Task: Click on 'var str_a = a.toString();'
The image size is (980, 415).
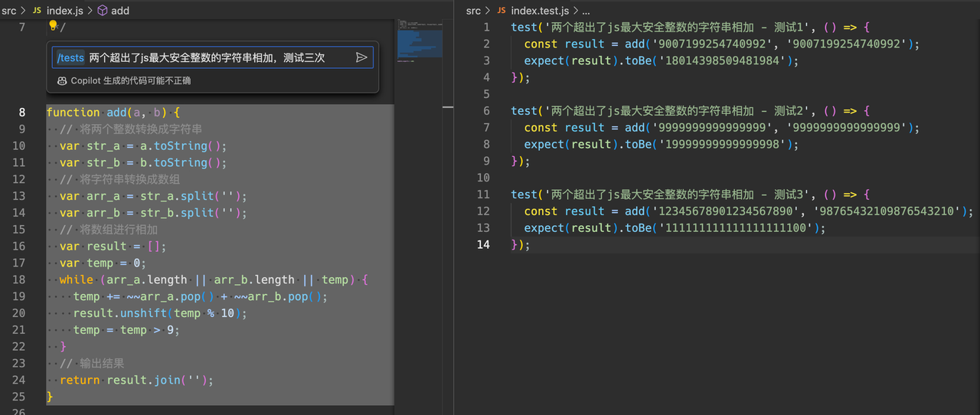Action: (x=144, y=145)
